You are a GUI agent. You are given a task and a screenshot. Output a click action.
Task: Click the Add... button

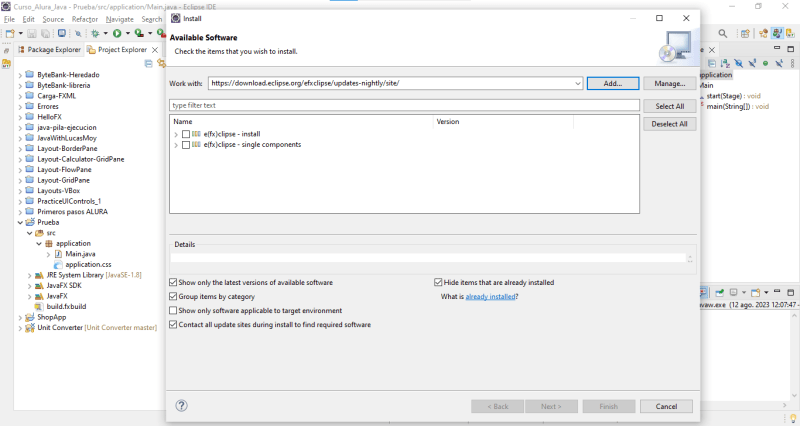[x=613, y=83]
